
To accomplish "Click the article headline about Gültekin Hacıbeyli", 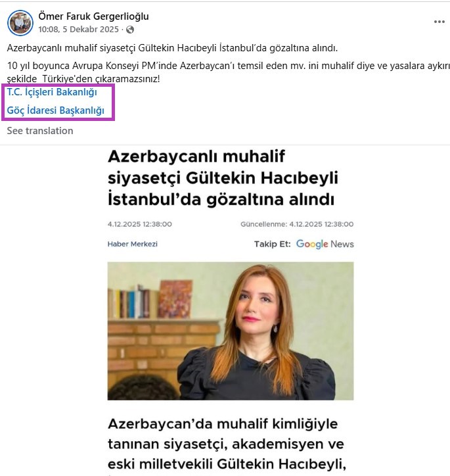I will pyautogui.click(x=223, y=178).
